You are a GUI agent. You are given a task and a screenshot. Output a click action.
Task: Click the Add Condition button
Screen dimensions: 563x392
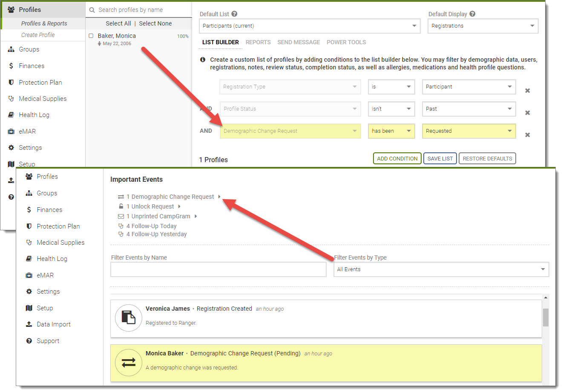coord(397,159)
